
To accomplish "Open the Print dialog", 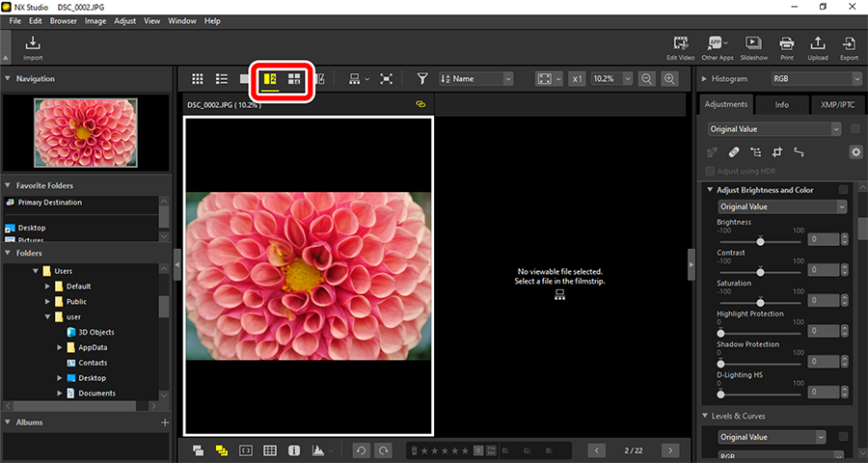I will click(x=786, y=47).
